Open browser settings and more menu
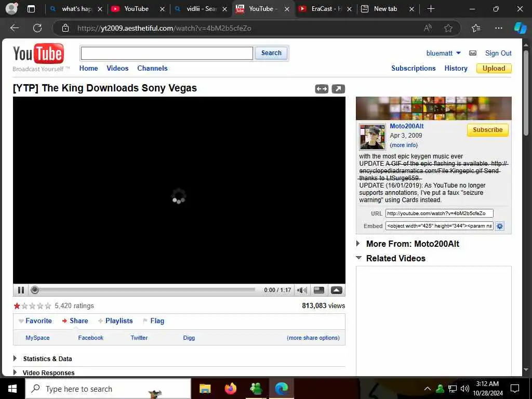The image size is (532, 399). pos(498,28)
